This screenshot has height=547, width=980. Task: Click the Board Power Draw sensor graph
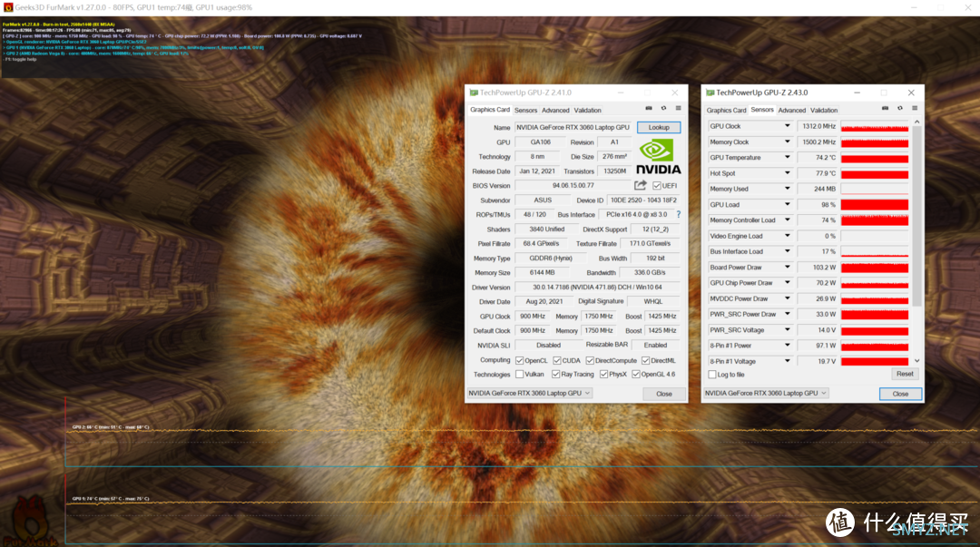875,267
